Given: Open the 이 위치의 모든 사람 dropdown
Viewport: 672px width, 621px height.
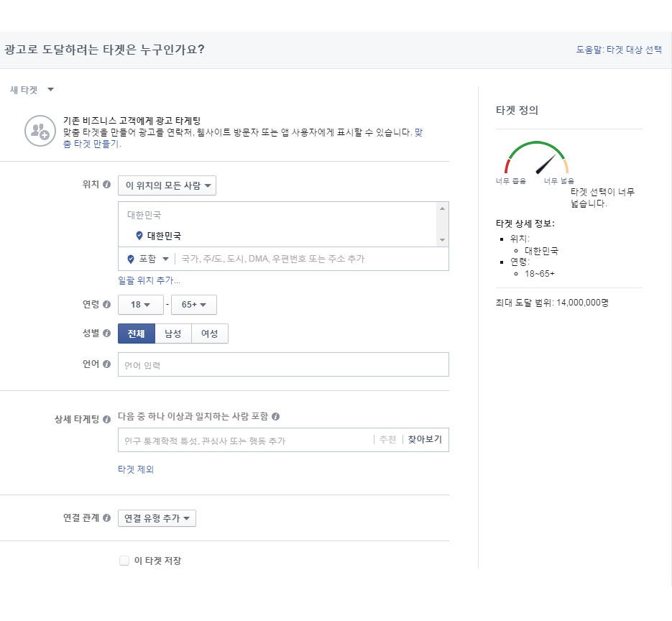Looking at the screenshot, I should pos(167,185).
